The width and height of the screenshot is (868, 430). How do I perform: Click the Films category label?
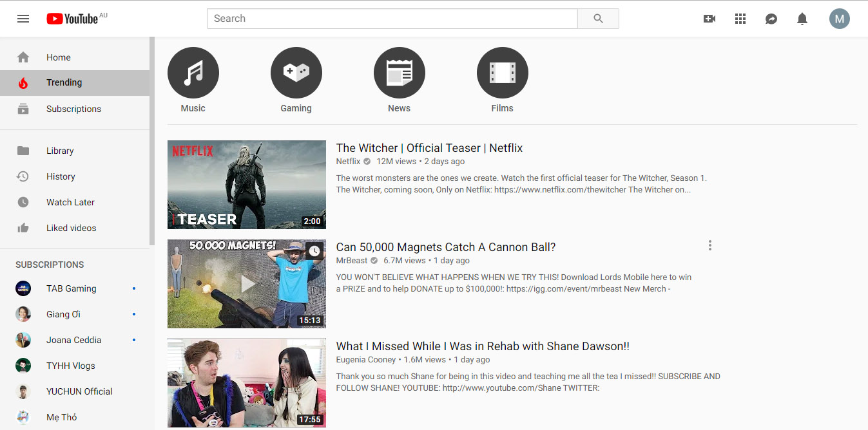pyautogui.click(x=503, y=108)
